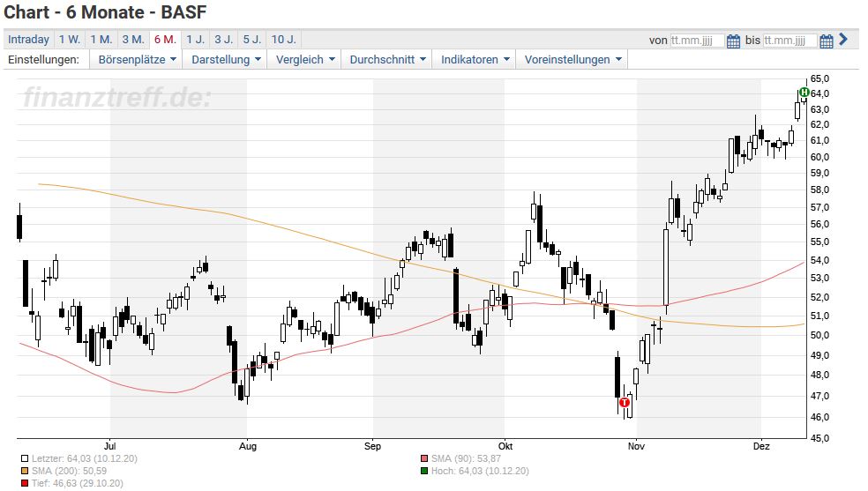Image resolution: width=868 pixels, height=491 pixels.
Task: Click the red T low marker on chart
Action: point(625,402)
